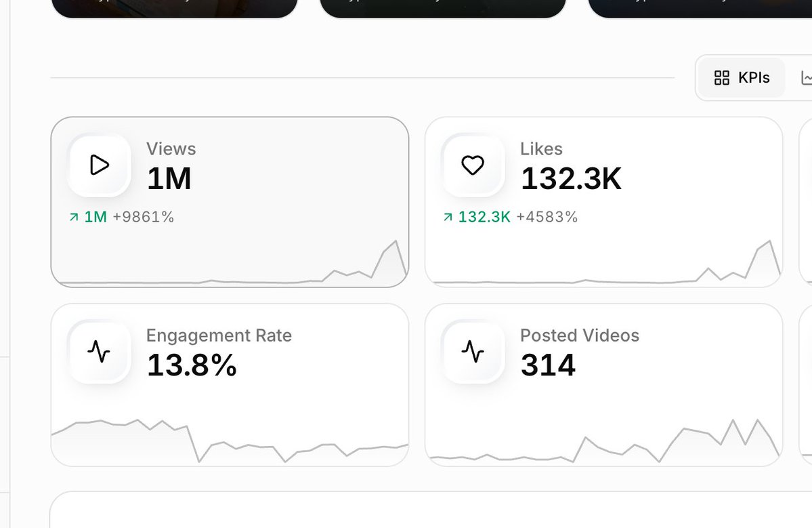Switch to the KPIs tab
Screen dimensions: 812x528
[x=742, y=78]
